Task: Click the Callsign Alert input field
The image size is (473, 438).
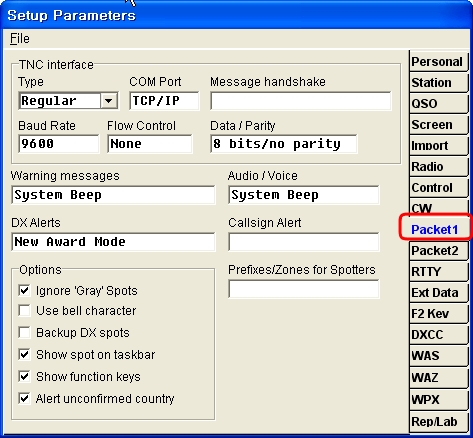Action: click(304, 242)
